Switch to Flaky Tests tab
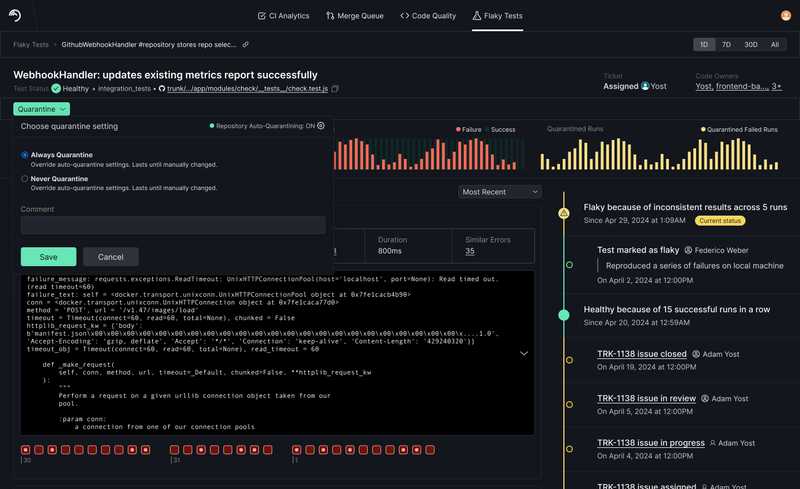This screenshot has height=489, width=800. click(x=497, y=16)
